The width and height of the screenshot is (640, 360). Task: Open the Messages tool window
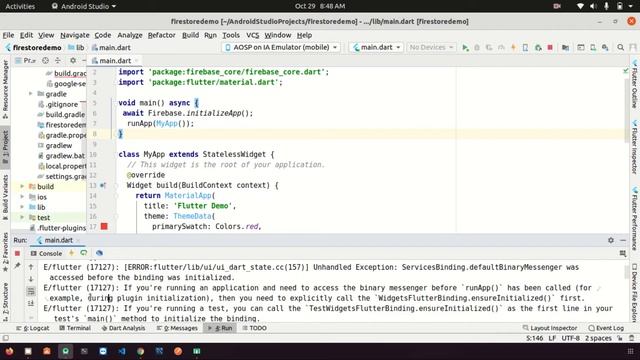tap(177, 328)
